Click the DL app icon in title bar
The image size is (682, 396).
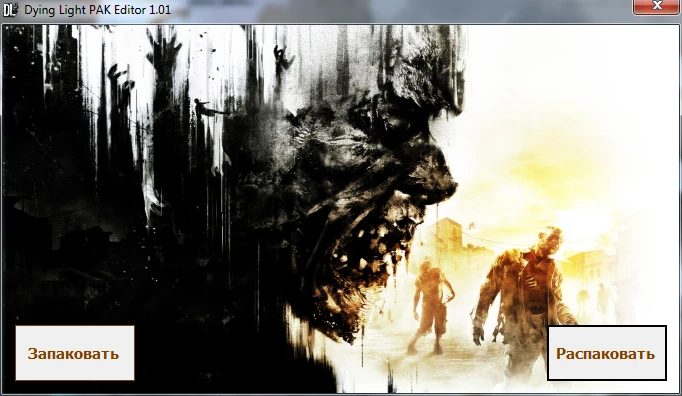10,10
